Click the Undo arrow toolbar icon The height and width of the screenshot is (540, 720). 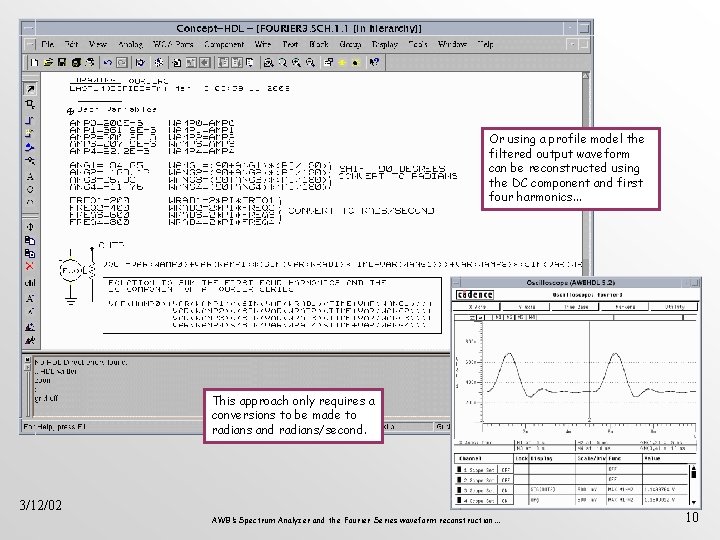point(108,62)
